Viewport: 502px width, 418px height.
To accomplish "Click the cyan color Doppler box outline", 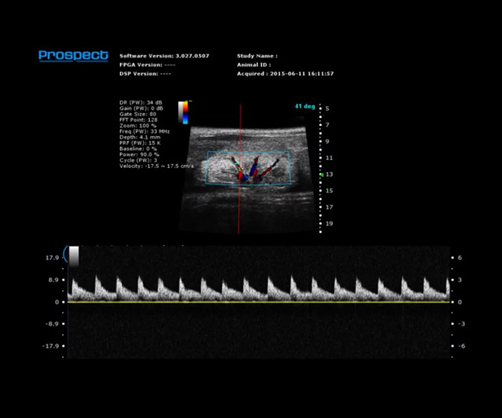I will point(248,168).
